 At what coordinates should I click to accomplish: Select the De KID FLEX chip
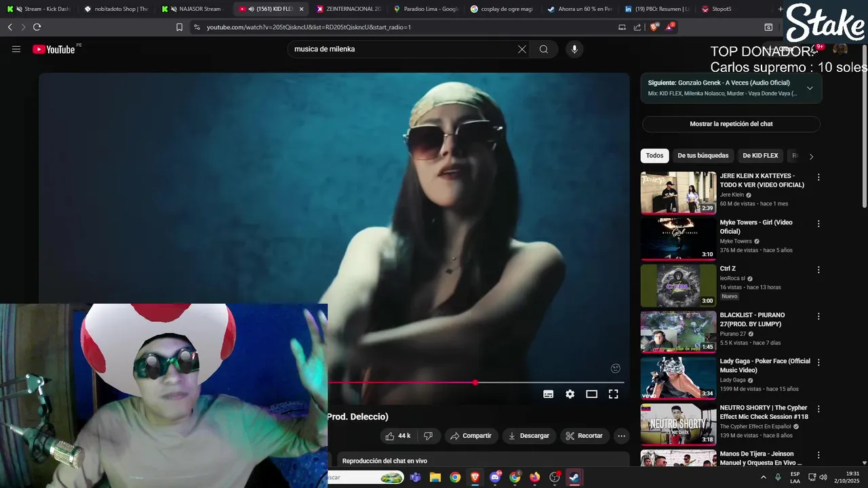[760, 156]
